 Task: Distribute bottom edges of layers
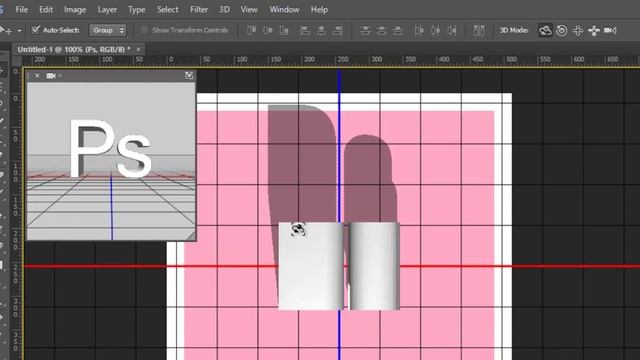[x=398, y=30]
